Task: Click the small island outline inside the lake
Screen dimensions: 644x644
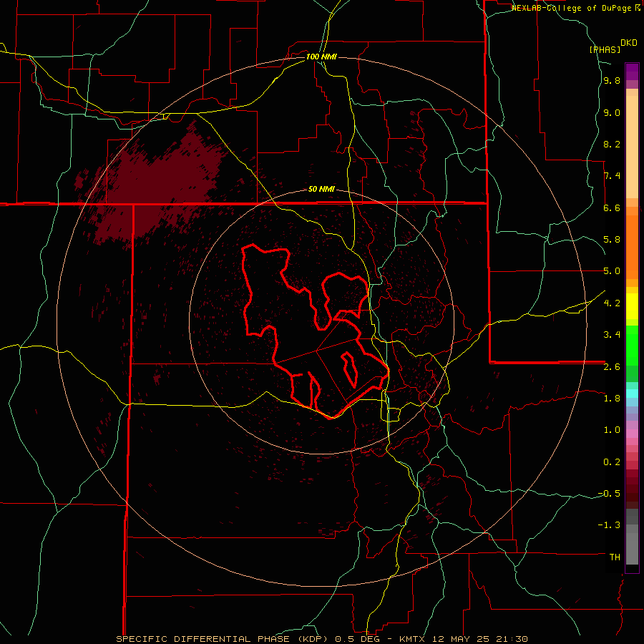Action: coord(349,369)
